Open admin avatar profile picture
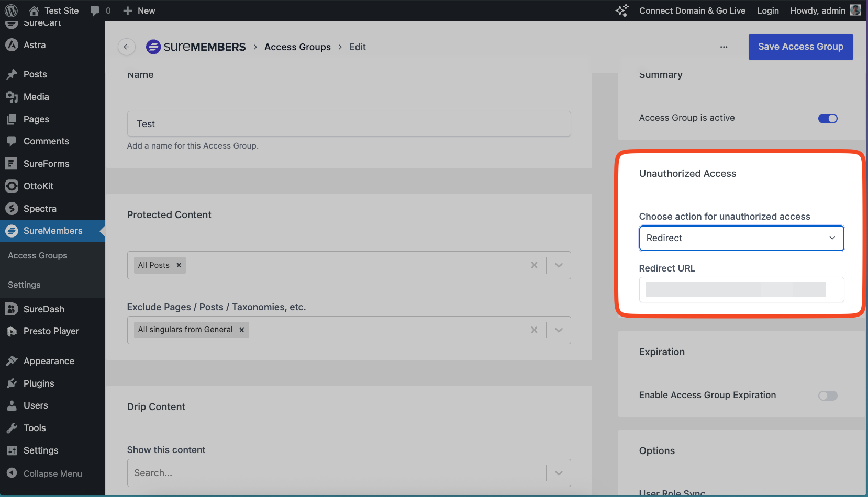The height and width of the screenshot is (497, 868). coord(855,10)
